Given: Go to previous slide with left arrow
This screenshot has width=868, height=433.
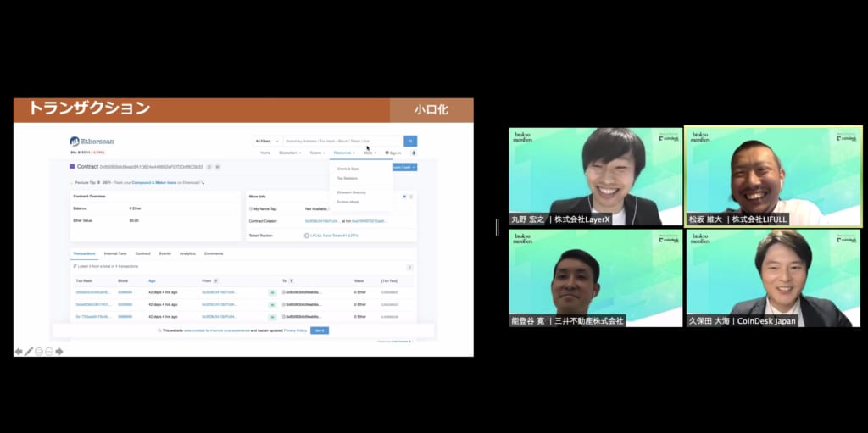Looking at the screenshot, I should [x=19, y=352].
